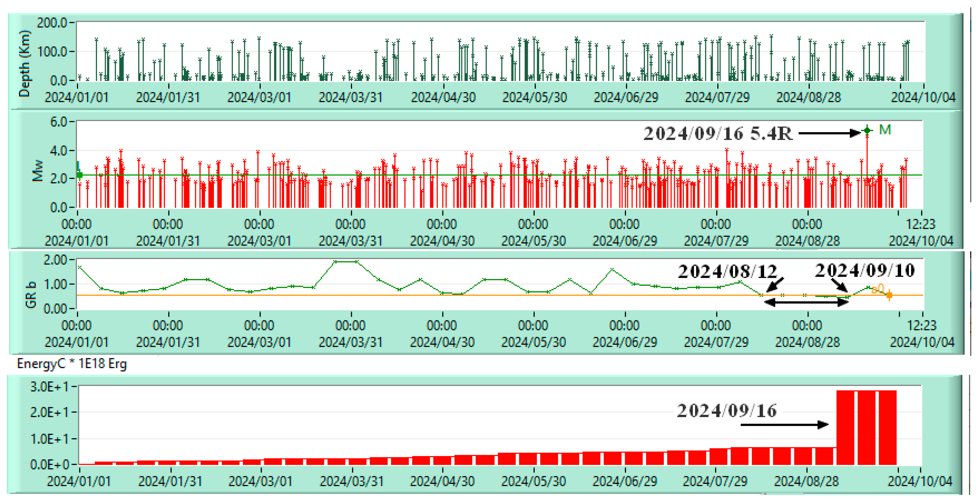Click the green square cursor at Mw plot start
The width and height of the screenshot is (980, 501).
(79, 175)
